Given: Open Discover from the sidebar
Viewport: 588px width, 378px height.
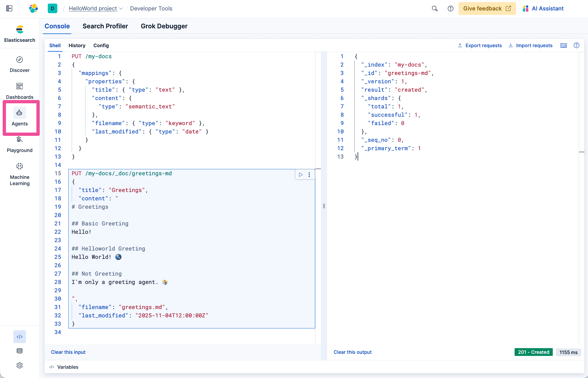Looking at the screenshot, I should click(19, 64).
